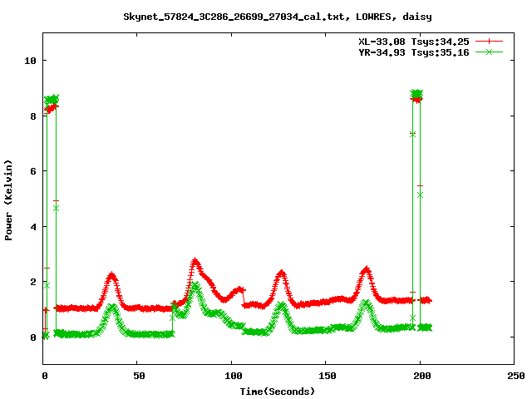Click the green legend line sample
The width and height of the screenshot is (532, 399).
tap(489, 52)
